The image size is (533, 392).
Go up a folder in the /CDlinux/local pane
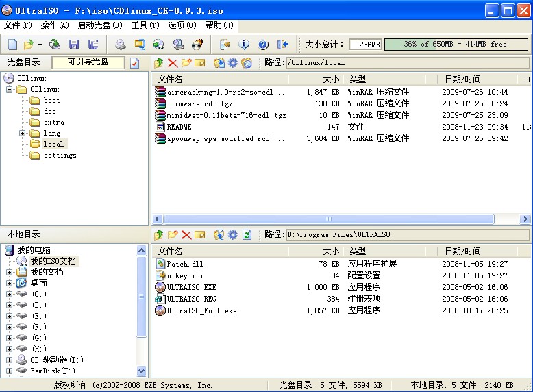click(x=158, y=62)
